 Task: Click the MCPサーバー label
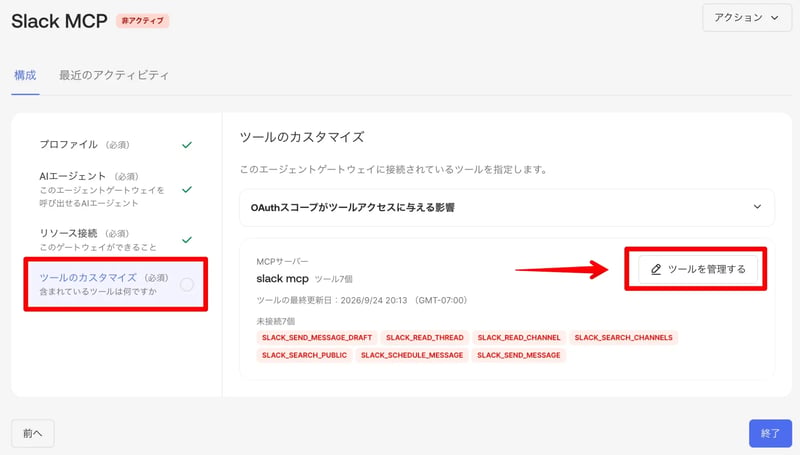pos(282,262)
